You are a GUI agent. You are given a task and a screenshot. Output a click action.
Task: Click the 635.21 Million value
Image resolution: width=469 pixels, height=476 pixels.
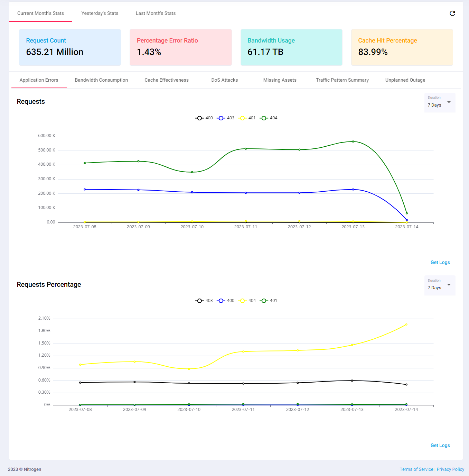55,52
